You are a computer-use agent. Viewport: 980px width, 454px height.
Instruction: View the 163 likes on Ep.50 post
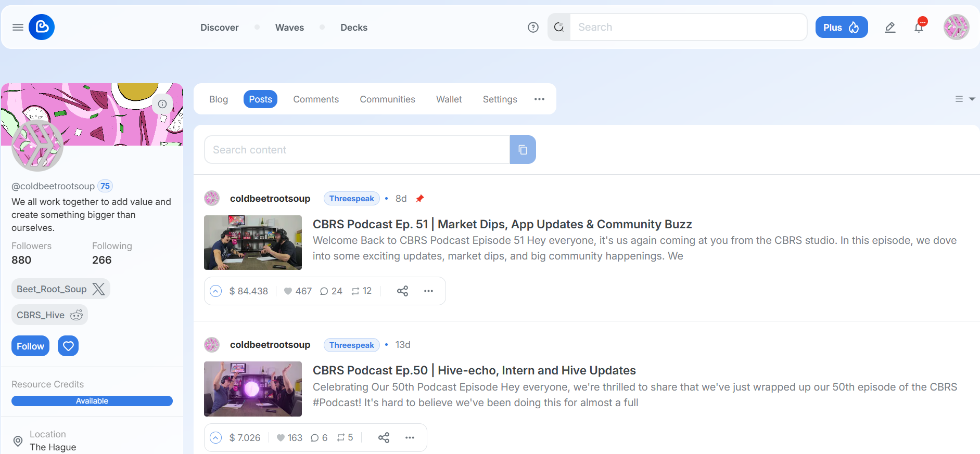pos(289,438)
